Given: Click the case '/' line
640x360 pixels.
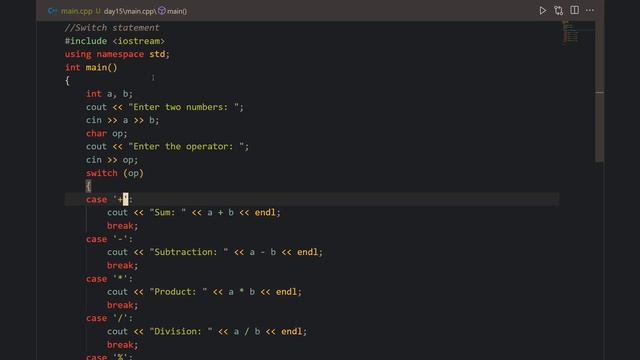Looking at the screenshot, I should coord(109,318).
